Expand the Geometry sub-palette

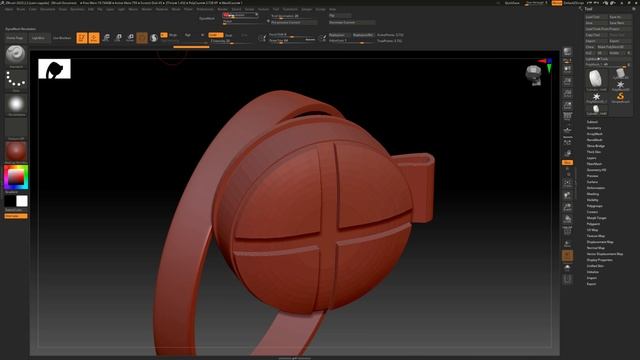pos(594,128)
